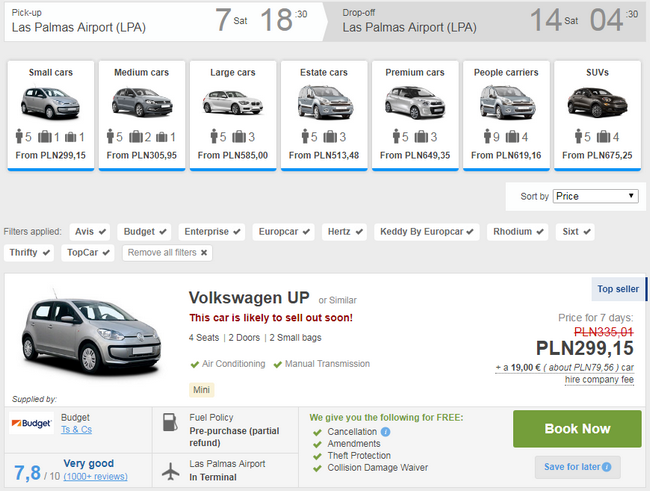
Task: Remove the Sixt filter
Action: (575, 232)
